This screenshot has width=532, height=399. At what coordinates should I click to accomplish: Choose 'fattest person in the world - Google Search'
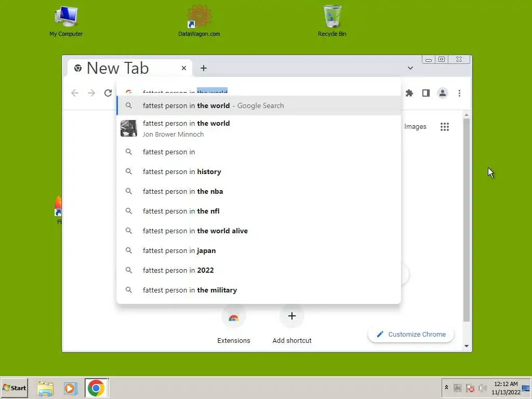coord(259,105)
